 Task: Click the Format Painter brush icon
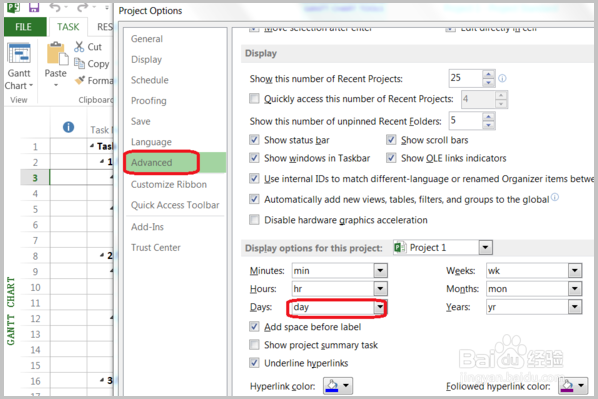tap(80, 80)
